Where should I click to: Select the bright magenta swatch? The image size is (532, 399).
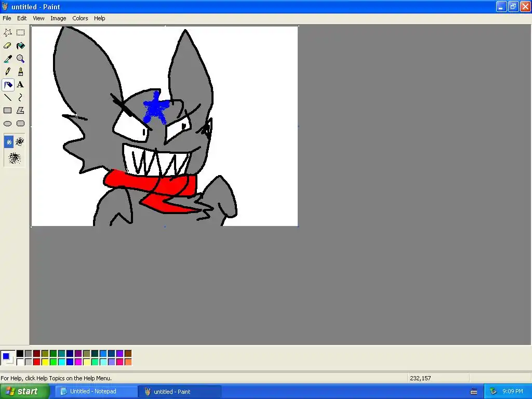78,362
